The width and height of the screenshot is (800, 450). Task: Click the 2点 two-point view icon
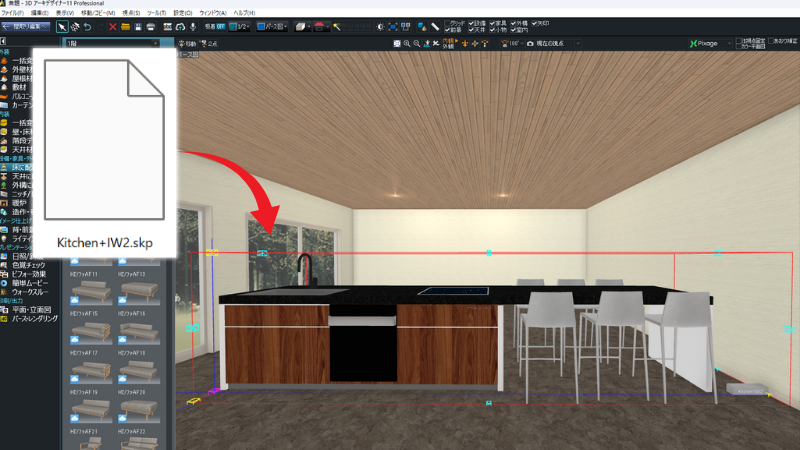point(209,43)
